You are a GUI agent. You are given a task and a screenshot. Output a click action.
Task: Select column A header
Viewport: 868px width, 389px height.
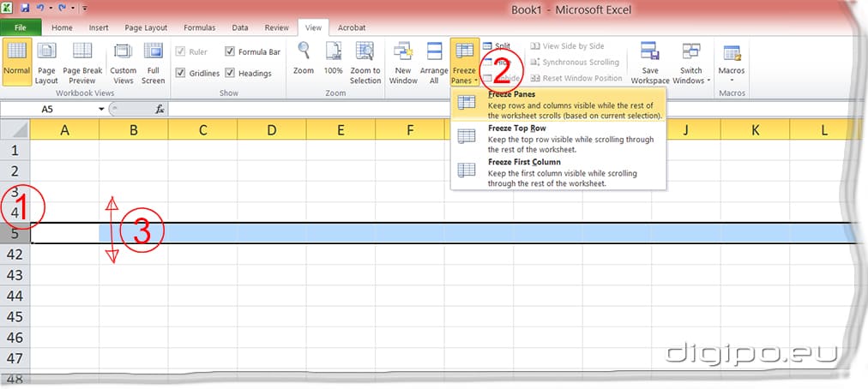65,130
